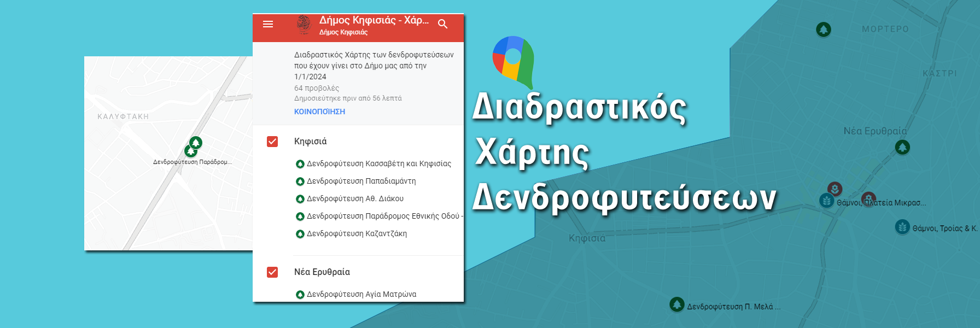This screenshot has height=328, width=980.
Task: Uncheck the Κηφισιά layer checkbox
Action: [272, 142]
